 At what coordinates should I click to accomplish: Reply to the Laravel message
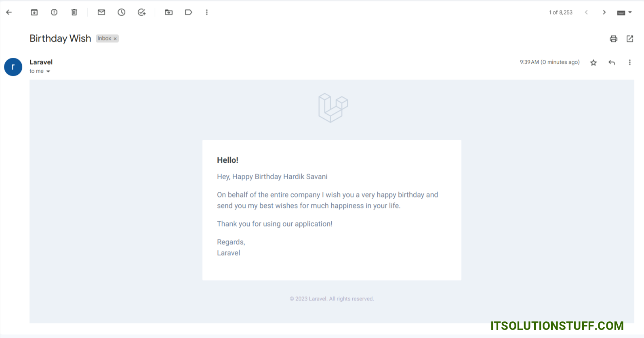pyautogui.click(x=612, y=63)
